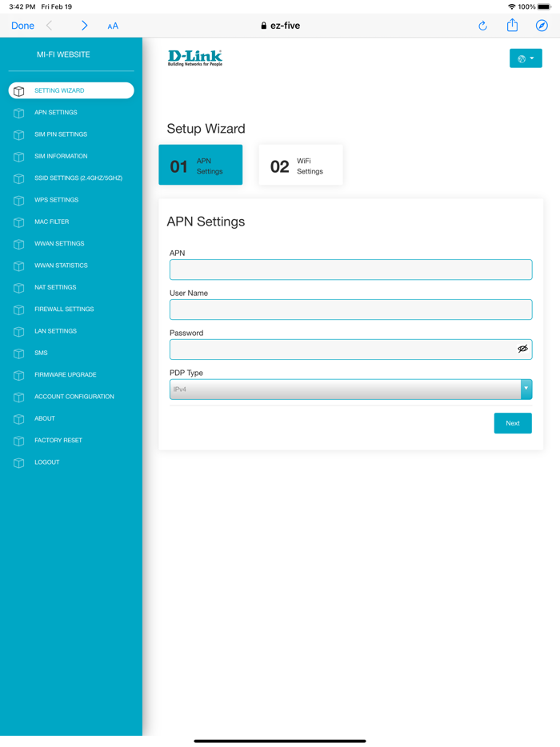
Task: Open SSID Settings (2.4GHz/5GHz)
Action: 78,178
